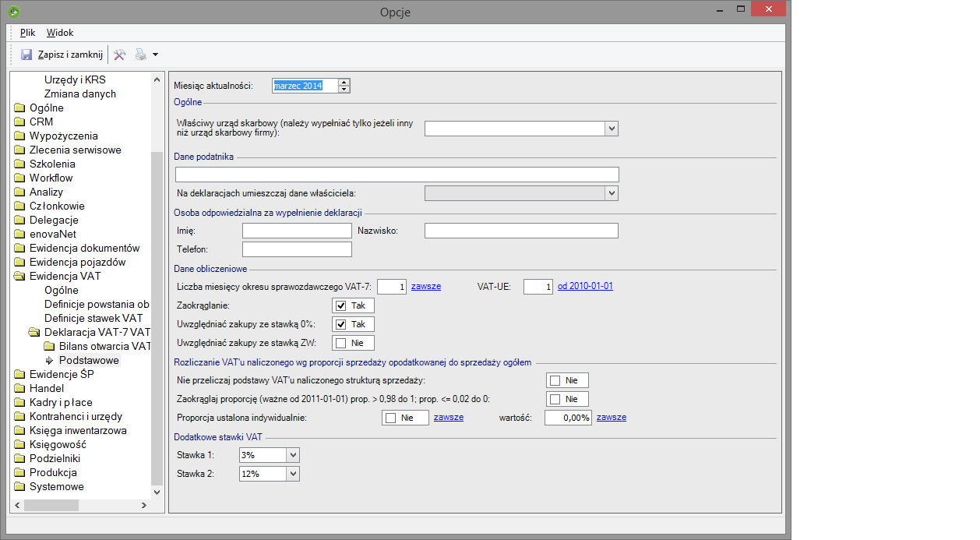Click the Dane podatnika text field

[397, 175]
